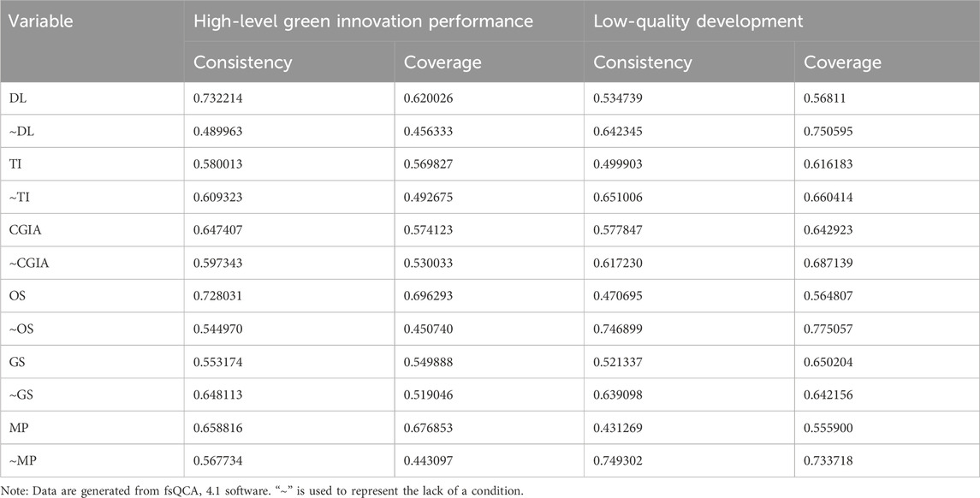Click the cell 0.648113

coord(218,395)
